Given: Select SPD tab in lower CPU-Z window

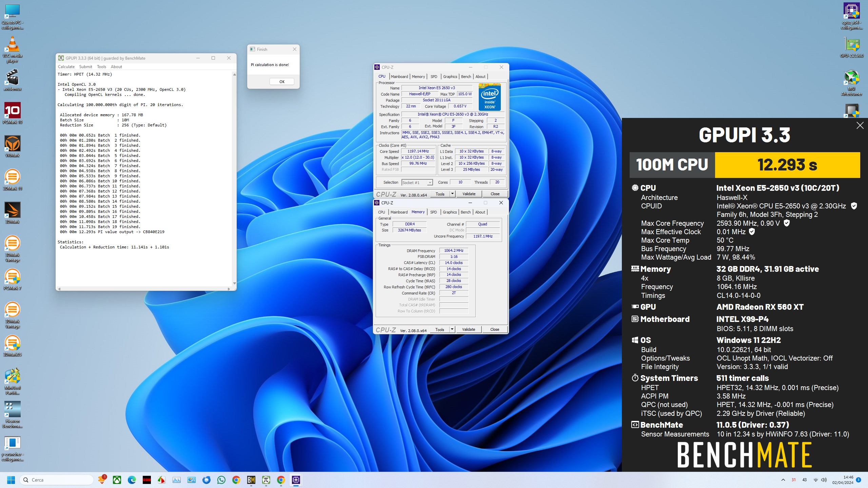Looking at the screenshot, I should pyautogui.click(x=434, y=212).
